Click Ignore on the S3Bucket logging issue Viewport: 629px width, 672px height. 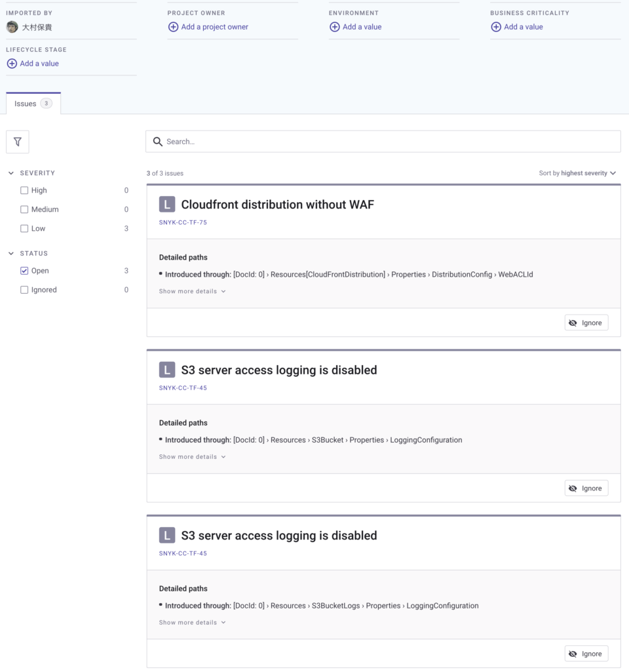(x=586, y=488)
